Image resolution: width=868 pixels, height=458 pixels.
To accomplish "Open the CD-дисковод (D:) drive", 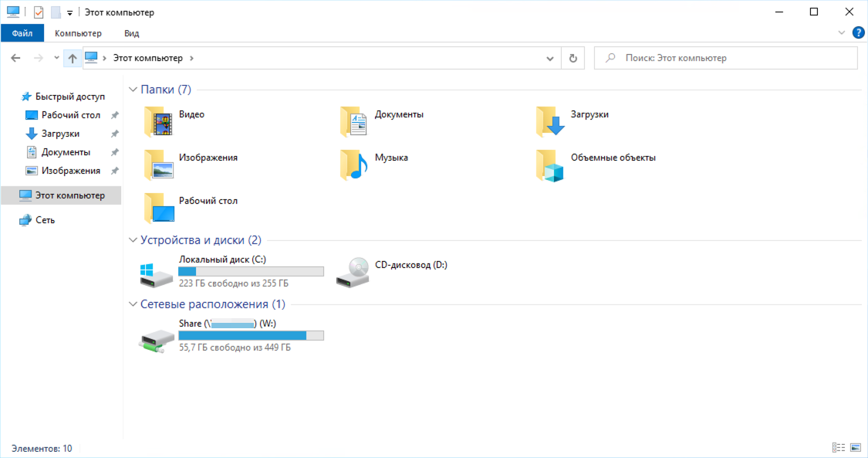I will click(x=353, y=272).
